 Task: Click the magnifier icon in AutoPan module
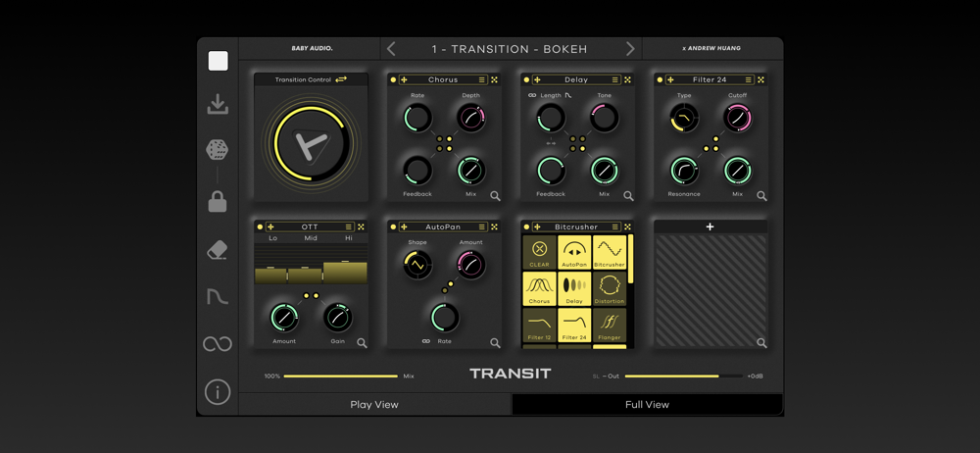click(495, 343)
